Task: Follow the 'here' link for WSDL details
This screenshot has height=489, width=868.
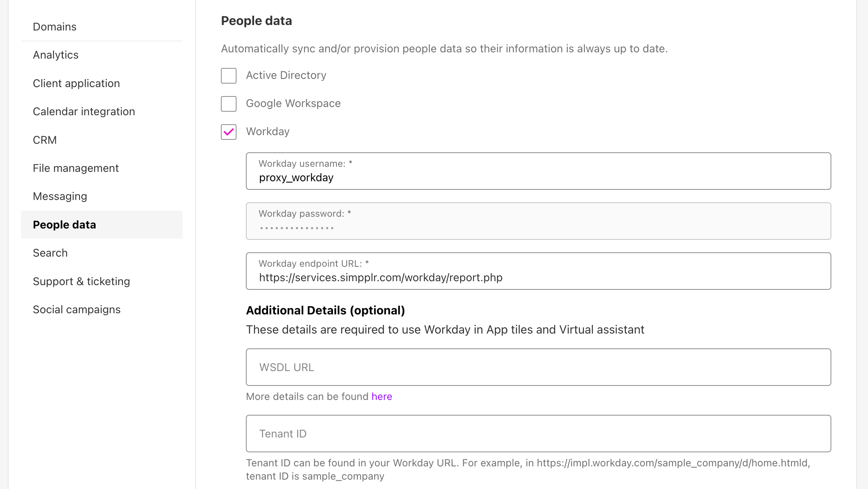Action: (x=382, y=396)
